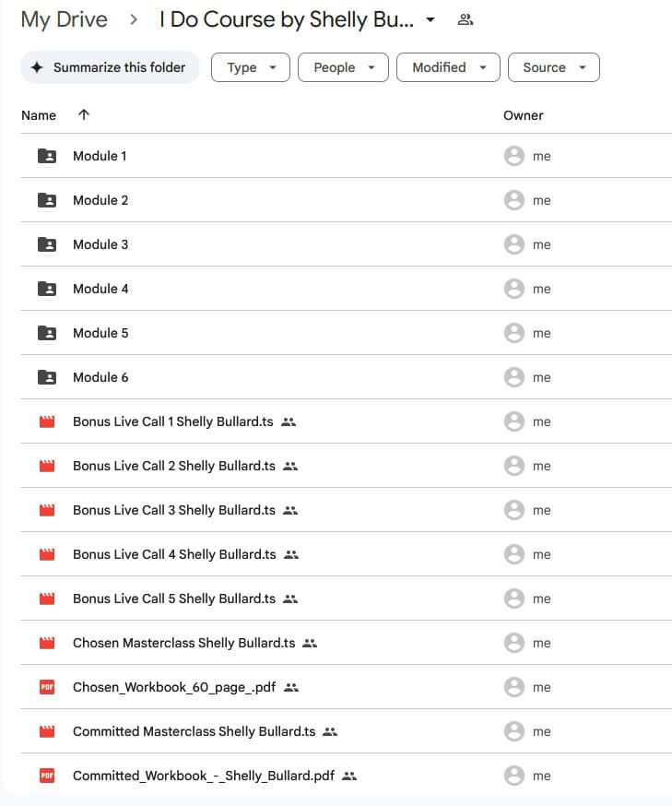Image resolution: width=672 pixels, height=806 pixels.
Task: Open the Module 1 shared folder icon
Action: point(47,156)
